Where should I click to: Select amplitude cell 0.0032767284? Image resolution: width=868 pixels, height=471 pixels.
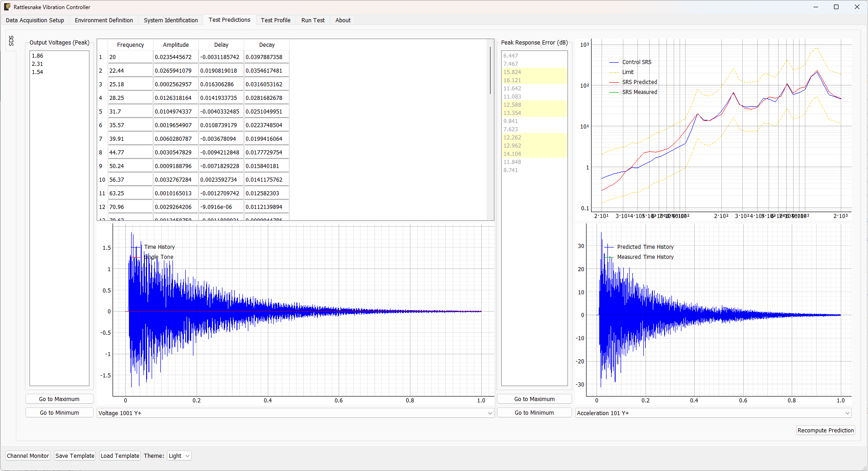click(x=176, y=179)
